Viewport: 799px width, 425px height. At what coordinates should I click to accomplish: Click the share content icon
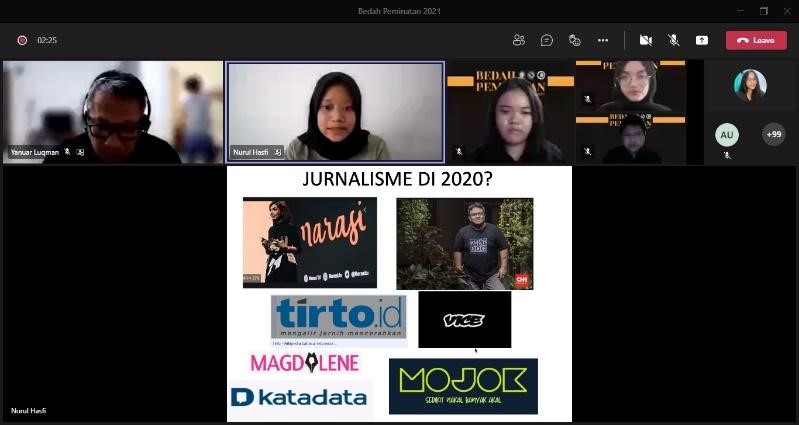pyautogui.click(x=702, y=40)
